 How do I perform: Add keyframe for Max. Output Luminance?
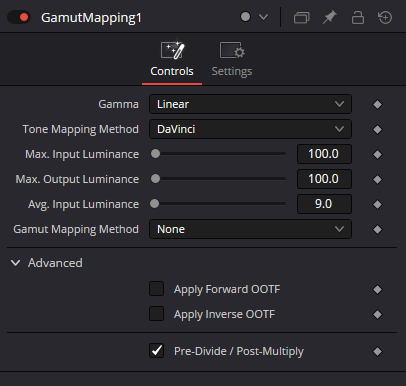pyautogui.click(x=377, y=179)
